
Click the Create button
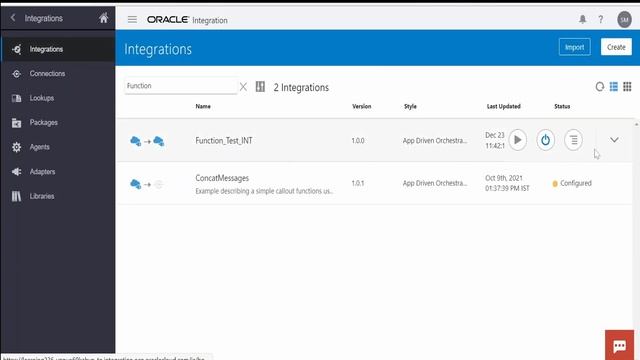coord(616,47)
